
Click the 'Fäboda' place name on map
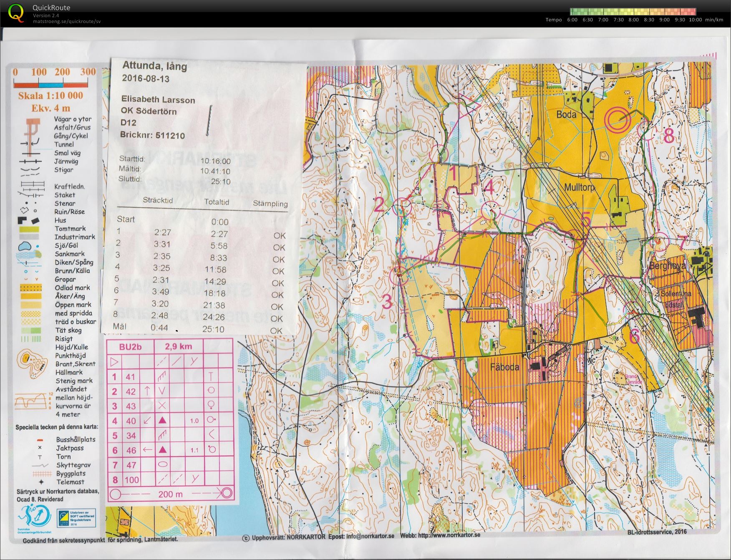(504, 367)
